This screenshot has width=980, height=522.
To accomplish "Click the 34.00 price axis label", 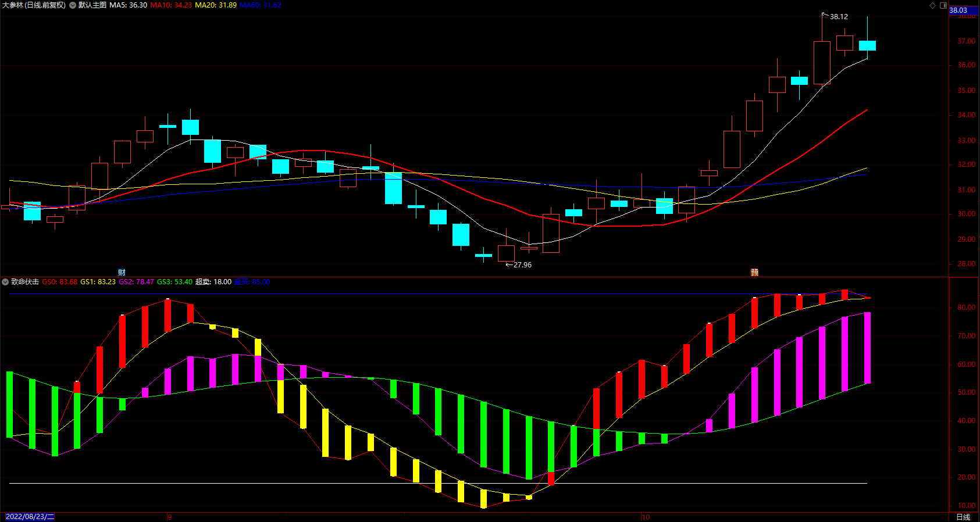I will point(967,115).
